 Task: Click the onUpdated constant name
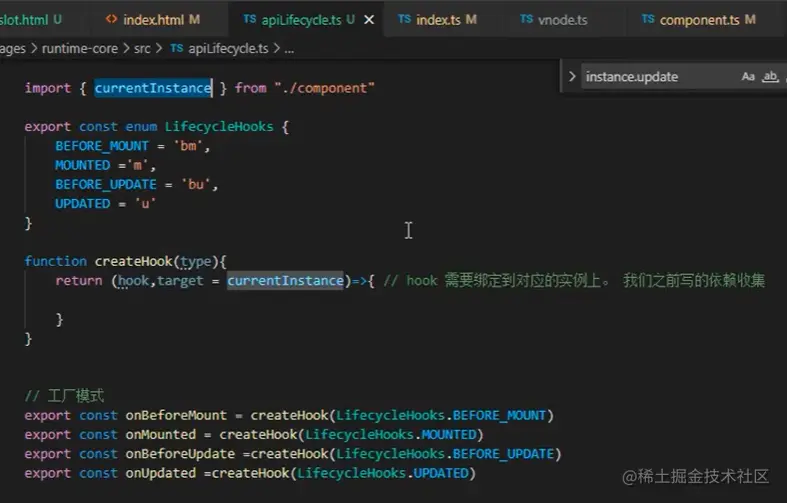(161, 473)
